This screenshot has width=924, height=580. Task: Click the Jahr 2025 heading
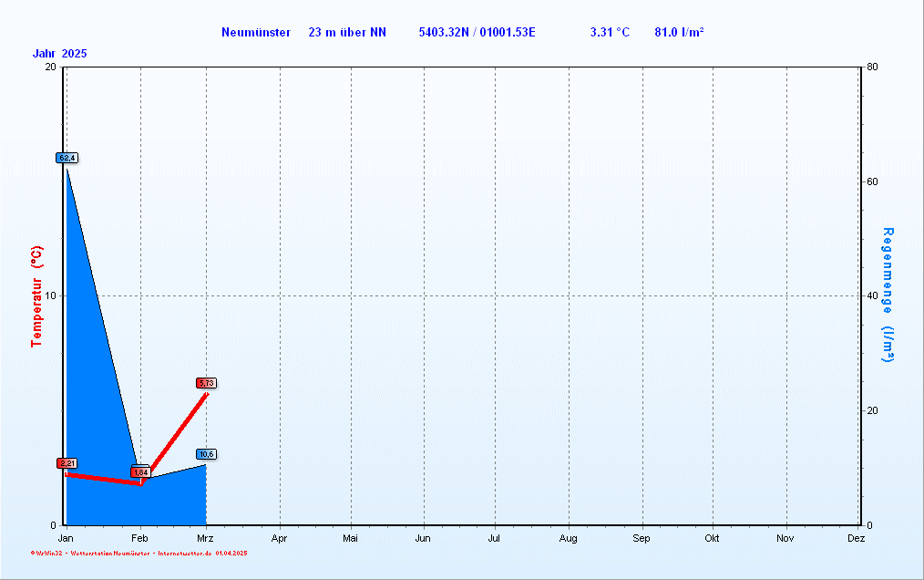pyautogui.click(x=59, y=54)
